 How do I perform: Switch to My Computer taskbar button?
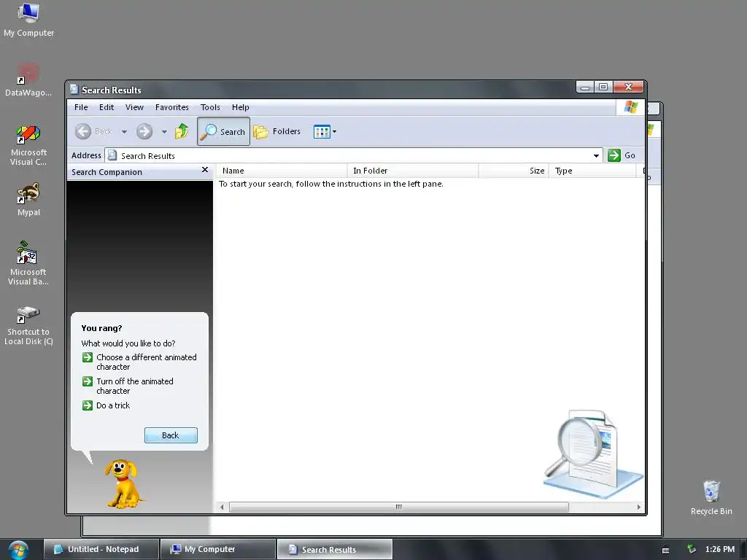(217, 549)
